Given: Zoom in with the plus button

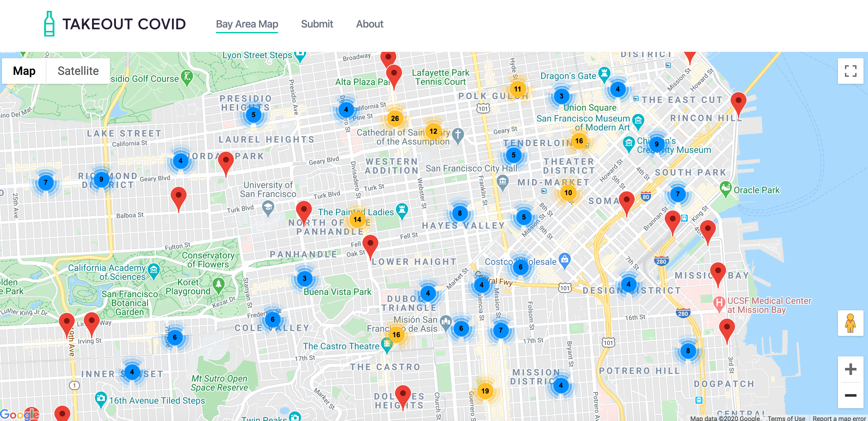Looking at the screenshot, I should point(850,369).
